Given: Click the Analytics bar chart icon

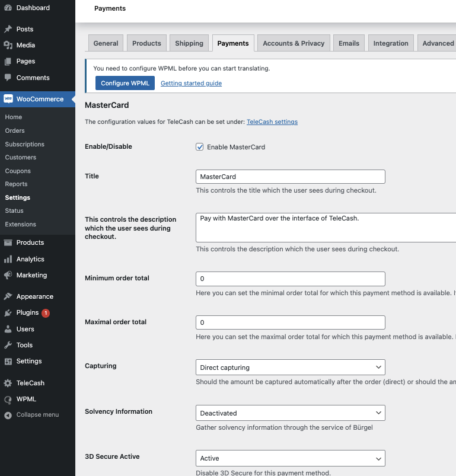Looking at the screenshot, I should pyautogui.click(x=8, y=259).
